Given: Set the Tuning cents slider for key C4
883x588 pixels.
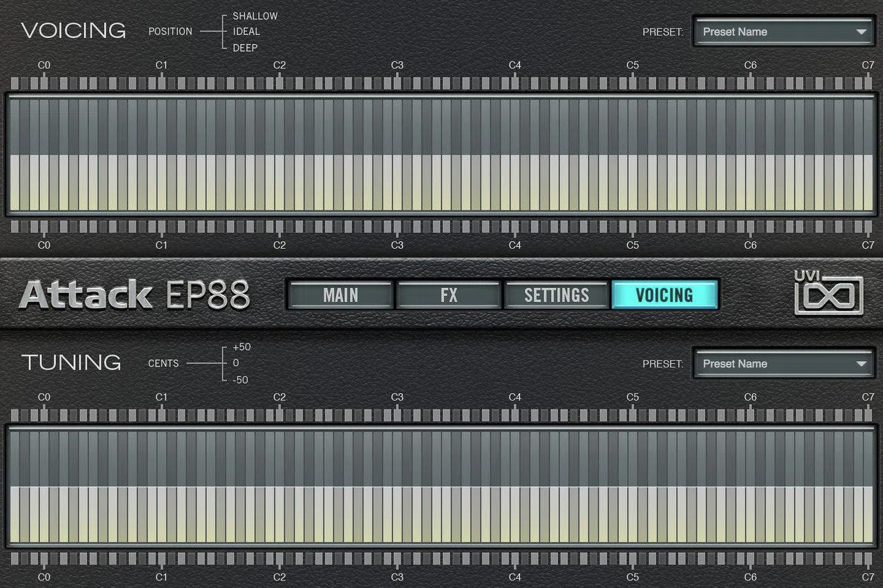Looking at the screenshot, I should (x=515, y=487).
